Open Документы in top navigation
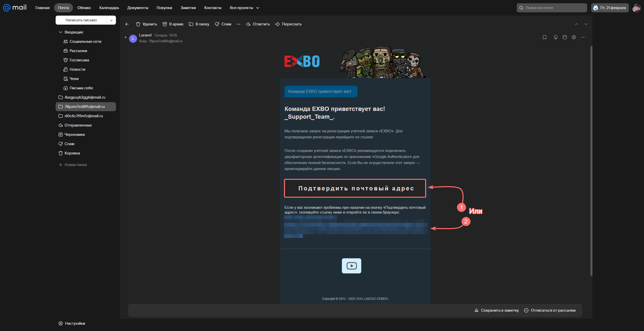This screenshot has height=331, width=644. pyautogui.click(x=138, y=8)
